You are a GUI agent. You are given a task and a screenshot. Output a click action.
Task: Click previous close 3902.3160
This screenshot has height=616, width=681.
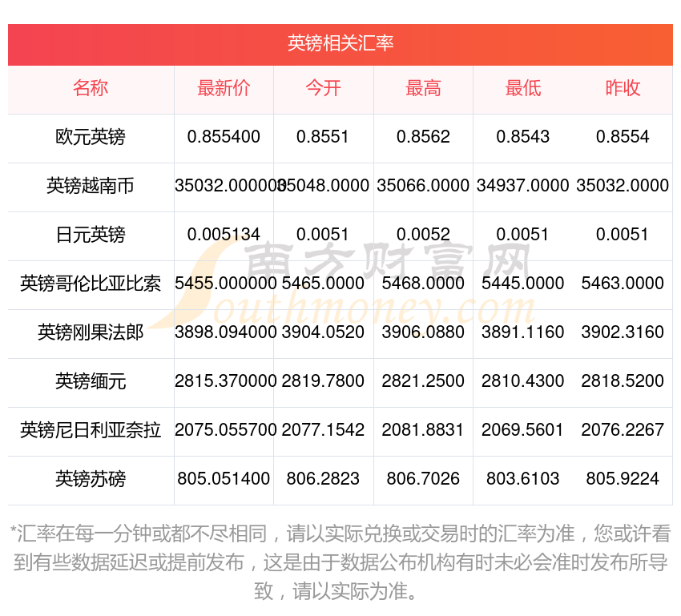(623, 332)
